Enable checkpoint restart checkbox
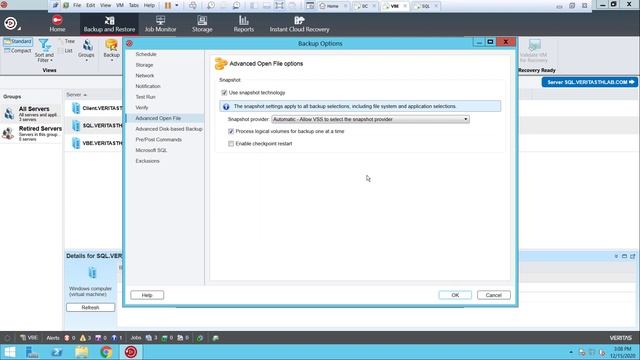Screen dimensions: 640x360 [x=231, y=144]
